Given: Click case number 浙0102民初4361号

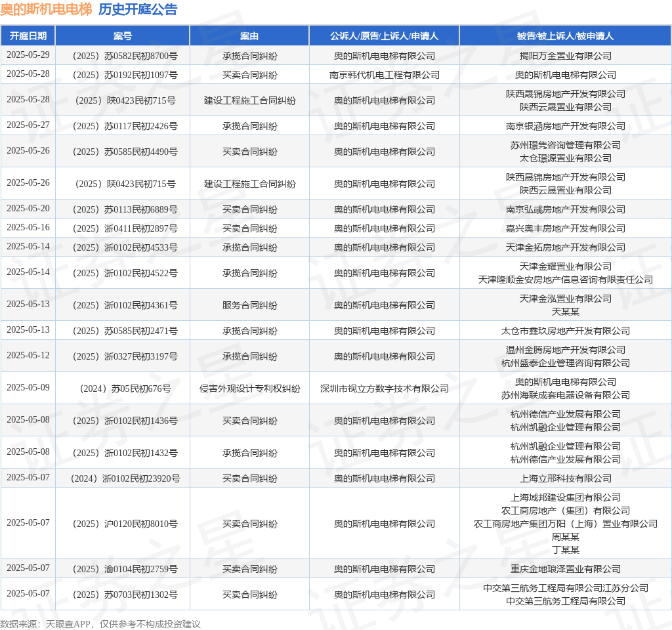Looking at the screenshot, I should point(125,305).
